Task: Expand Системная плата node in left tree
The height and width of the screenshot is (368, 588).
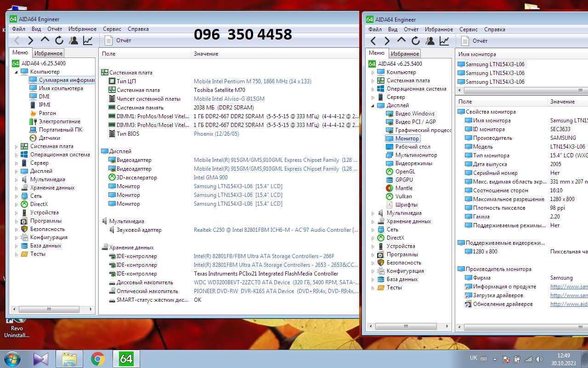Action: tap(16, 146)
